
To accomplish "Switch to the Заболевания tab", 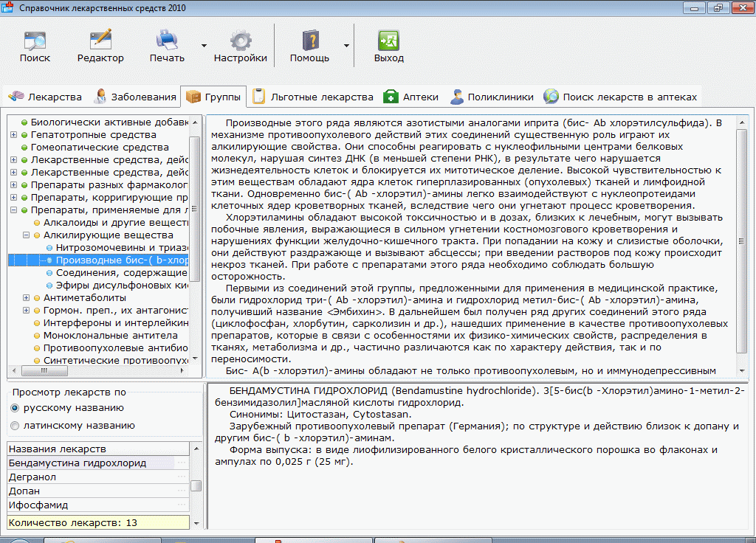I will (x=136, y=97).
